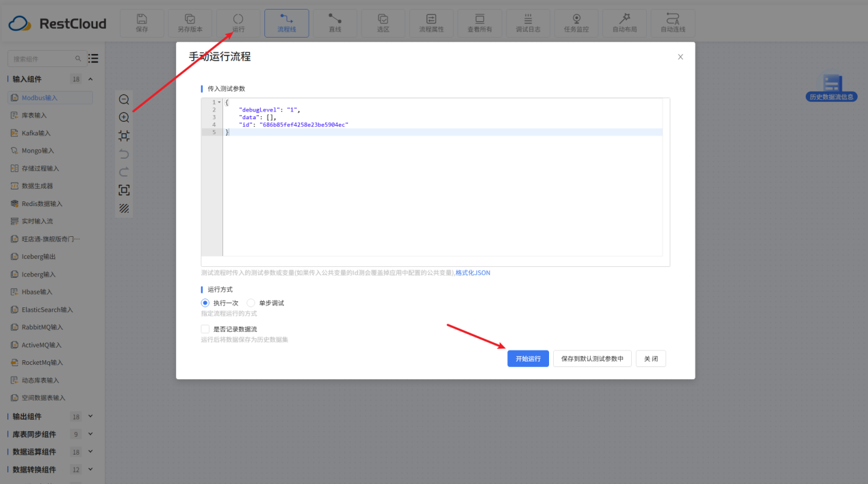Image resolution: width=868 pixels, height=484 pixels.
Task: Close the 手动运行流程 dialog with X
Action: point(680,57)
